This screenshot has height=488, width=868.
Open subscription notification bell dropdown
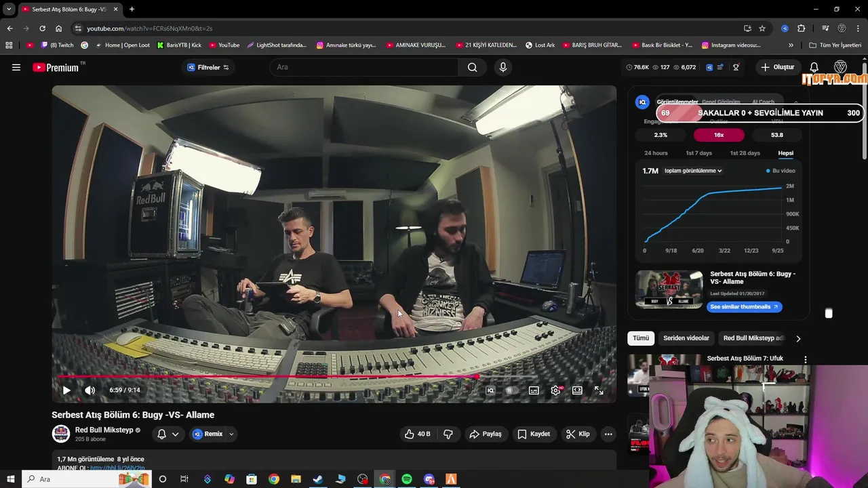(x=167, y=434)
